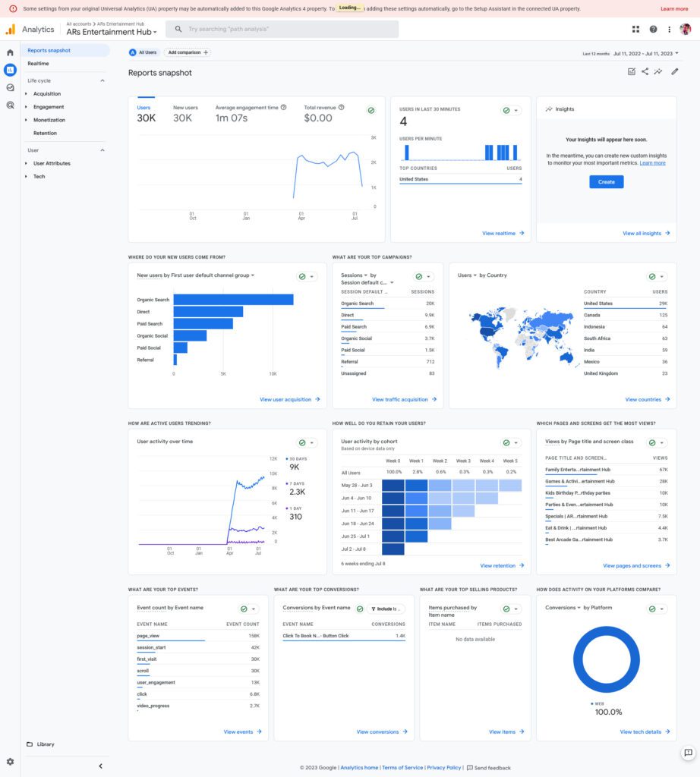
Task: Switch the chart to Average engagement time metric
Action: click(251, 114)
